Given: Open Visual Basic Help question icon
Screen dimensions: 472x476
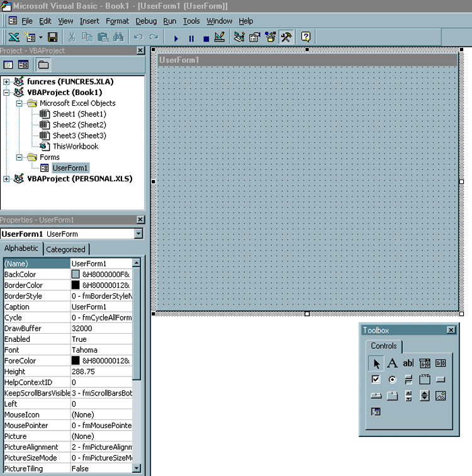Looking at the screenshot, I should (x=306, y=37).
